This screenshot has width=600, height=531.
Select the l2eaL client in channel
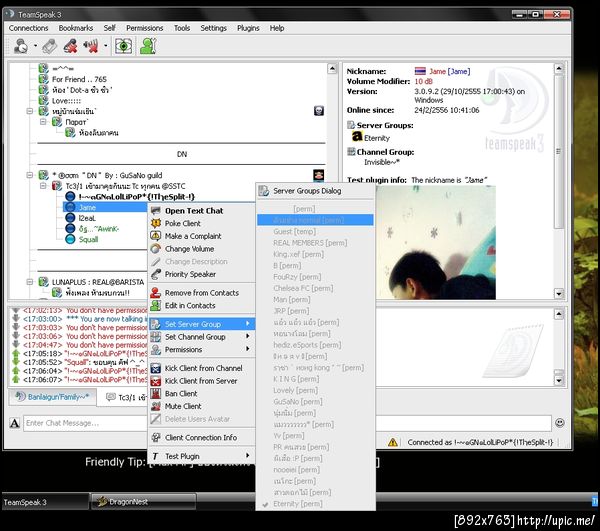tap(87, 218)
